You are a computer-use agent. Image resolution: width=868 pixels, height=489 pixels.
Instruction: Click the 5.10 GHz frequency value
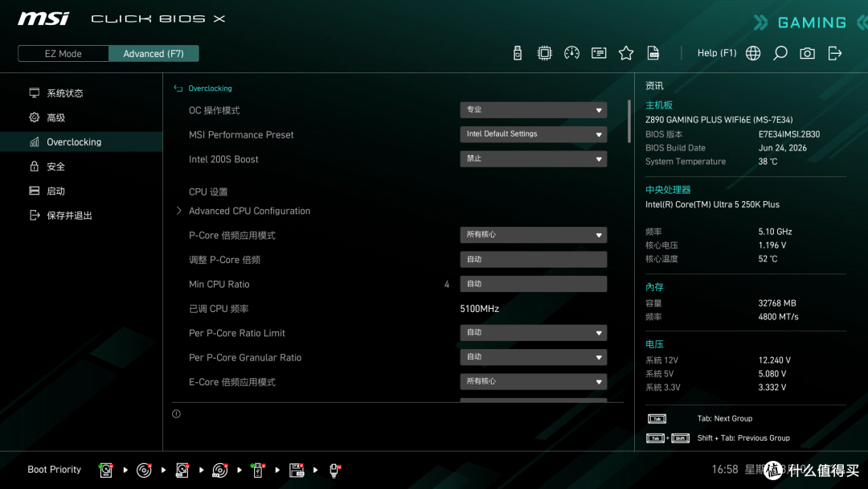775,232
